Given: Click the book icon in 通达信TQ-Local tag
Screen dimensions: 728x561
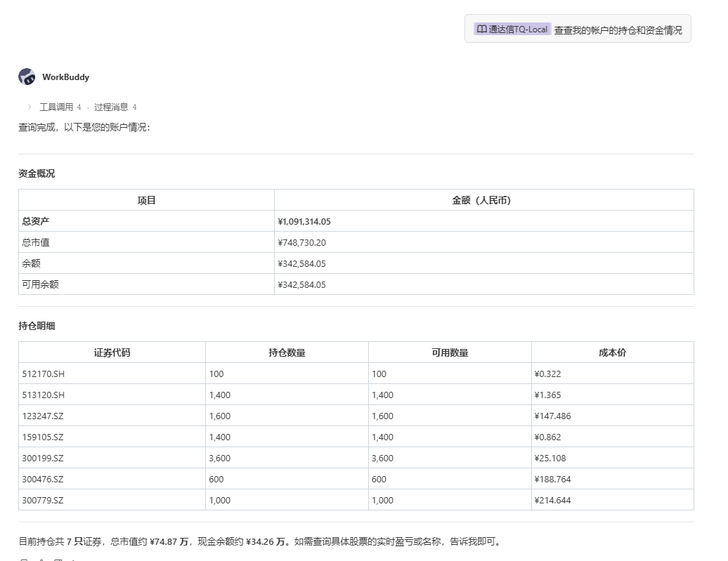Looking at the screenshot, I should click(x=481, y=29).
